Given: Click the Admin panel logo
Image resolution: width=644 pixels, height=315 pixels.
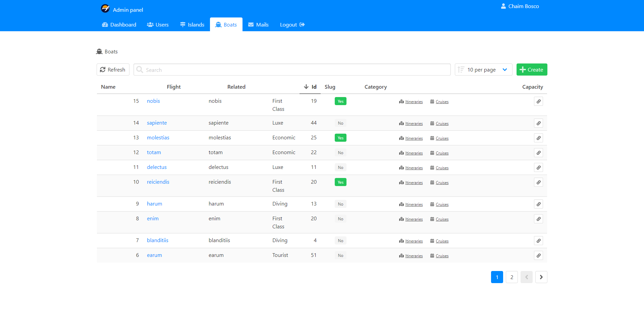Looking at the screenshot, I should (105, 8).
